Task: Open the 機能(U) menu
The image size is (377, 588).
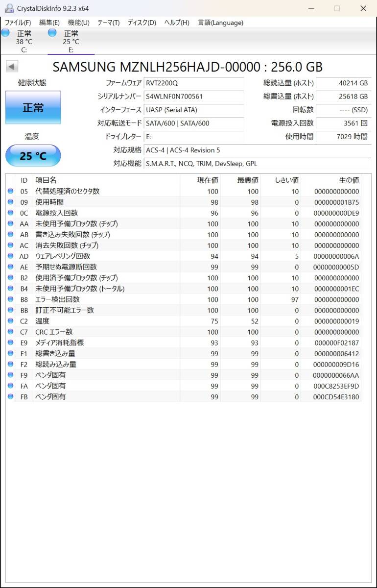Action: (x=78, y=23)
